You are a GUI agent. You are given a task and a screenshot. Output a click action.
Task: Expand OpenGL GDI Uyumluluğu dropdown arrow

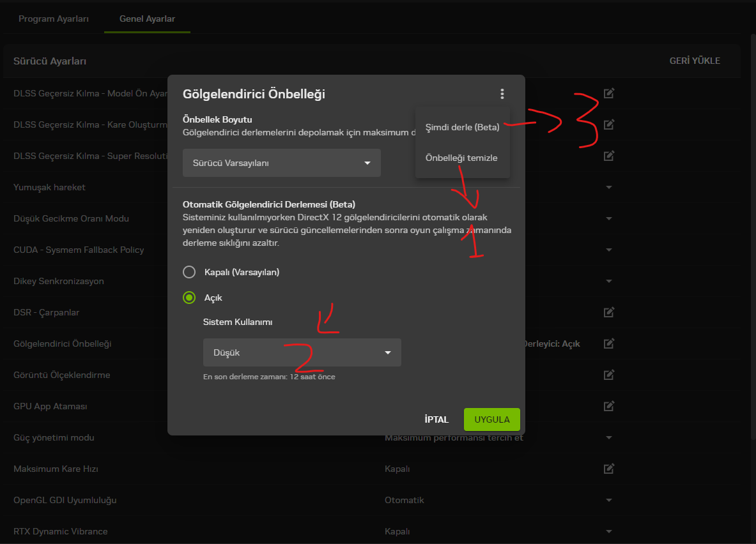tap(609, 500)
